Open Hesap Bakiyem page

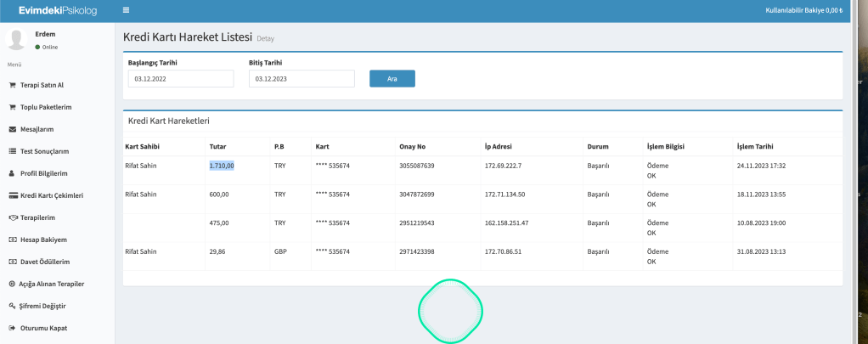tap(43, 240)
